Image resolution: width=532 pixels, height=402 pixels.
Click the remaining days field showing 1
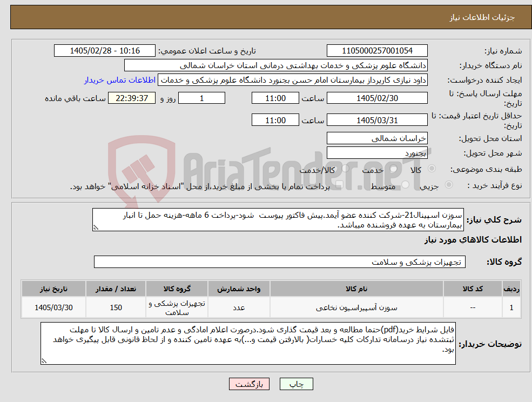(201, 98)
